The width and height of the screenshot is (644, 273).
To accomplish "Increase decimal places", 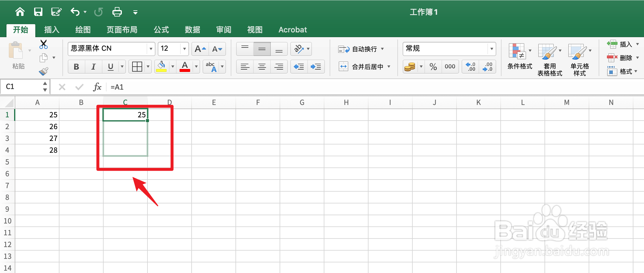I will (471, 67).
